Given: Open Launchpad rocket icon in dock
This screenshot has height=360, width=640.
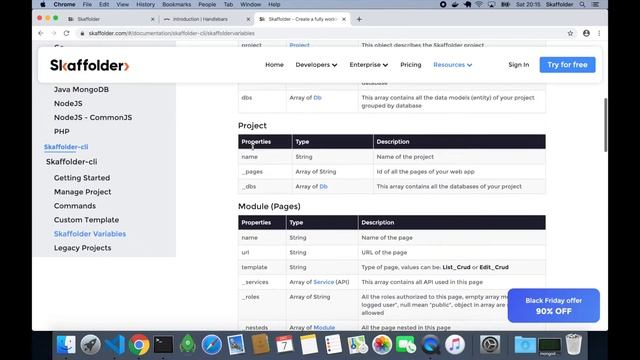Looking at the screenshot, I should tap(90, 345).
